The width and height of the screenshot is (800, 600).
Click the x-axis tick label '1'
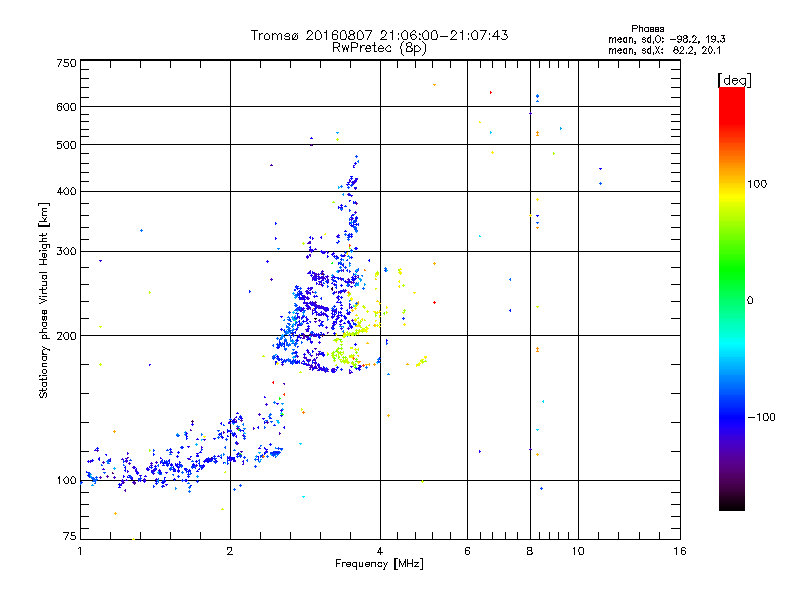[x=80, y=551]
